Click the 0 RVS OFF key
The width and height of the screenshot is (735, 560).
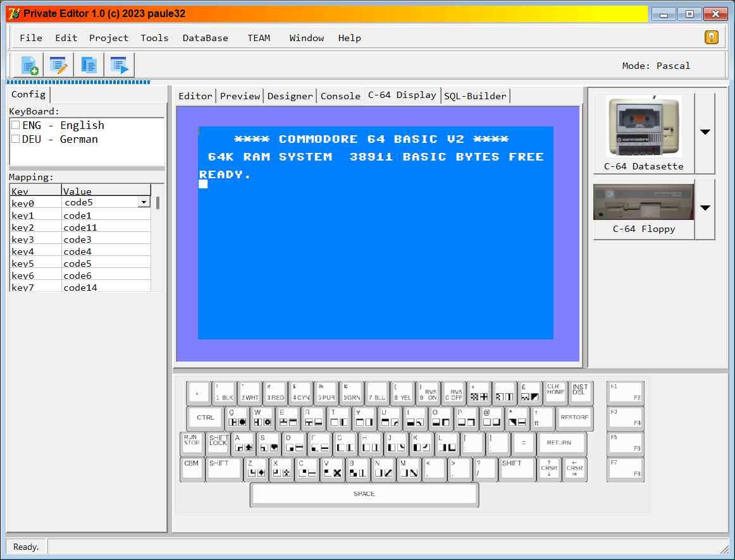click(454, 393)
